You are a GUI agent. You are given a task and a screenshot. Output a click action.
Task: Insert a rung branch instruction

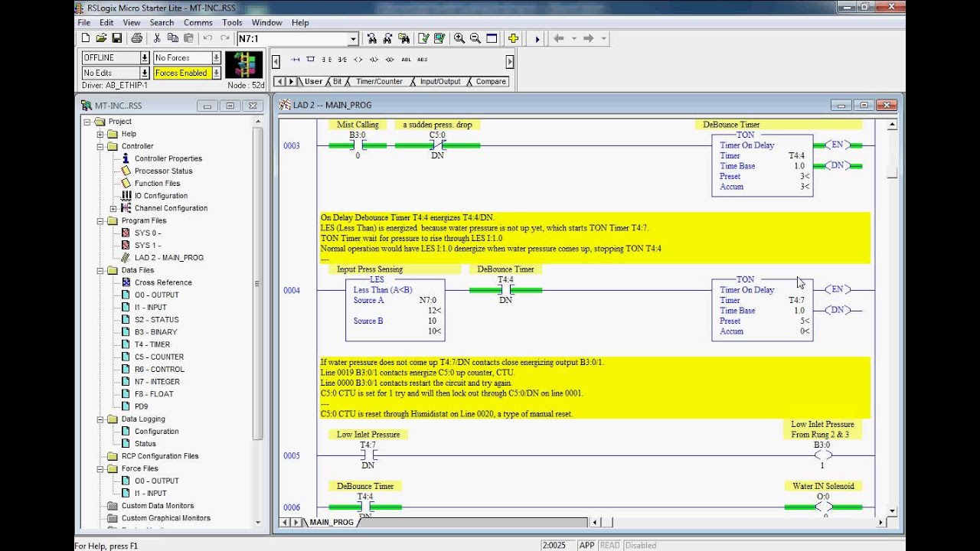[311, 60]
